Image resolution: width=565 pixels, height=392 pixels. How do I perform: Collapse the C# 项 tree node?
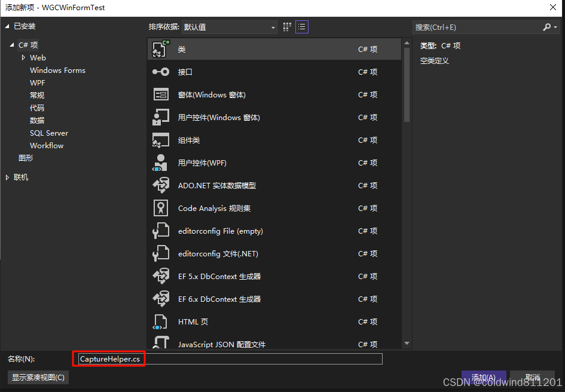tap(12, 45)
